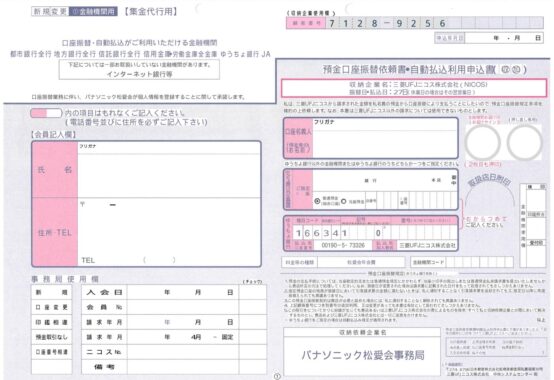Click the 口座番号相違 cell
This screenshot has width=554, height=380.
point(52,352)
